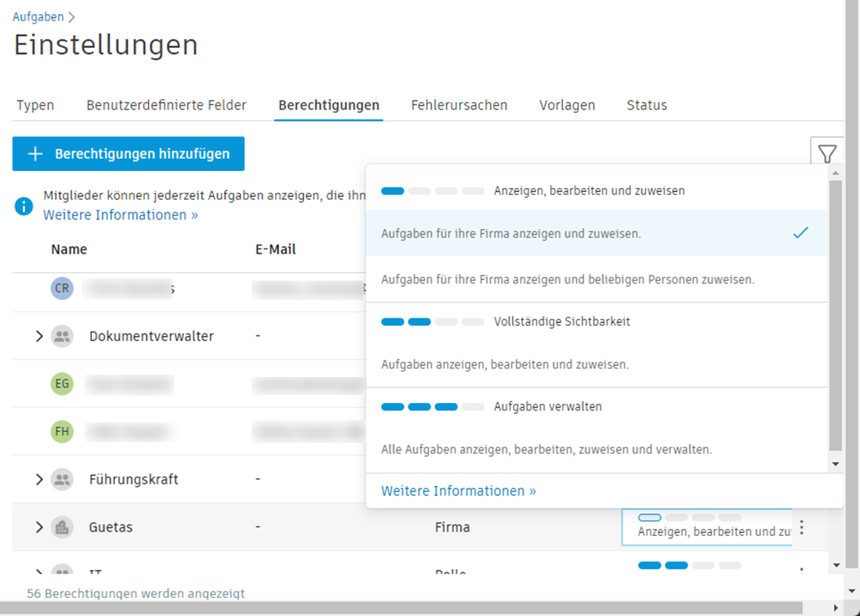Click the Berechtigungen hinzufügen button

pos(128,154)
